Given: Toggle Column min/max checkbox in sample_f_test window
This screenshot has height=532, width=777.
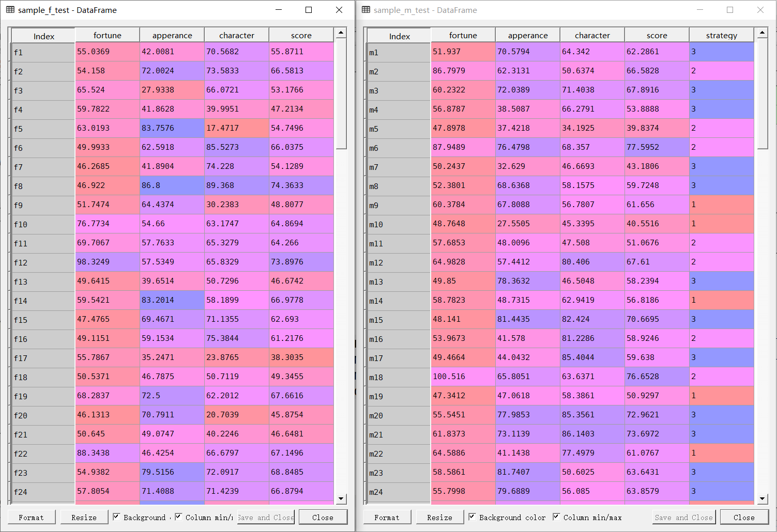Looking at the screenshot, I should click(178, 517).
